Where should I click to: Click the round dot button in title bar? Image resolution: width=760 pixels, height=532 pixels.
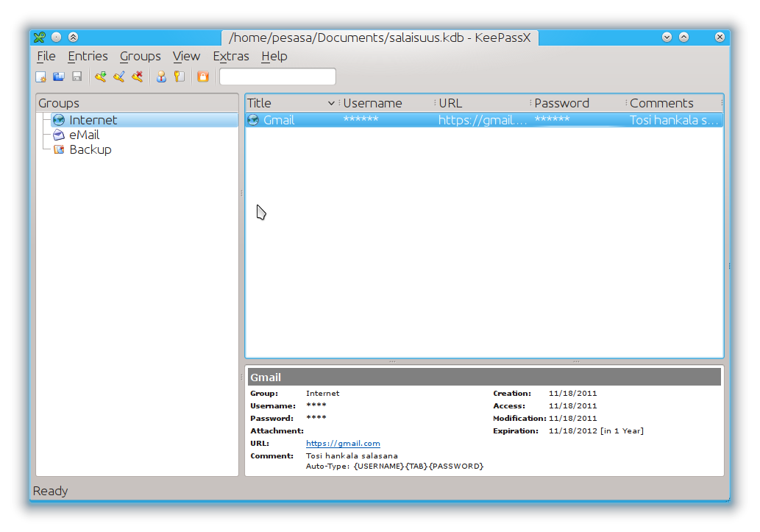pos(56,38)
